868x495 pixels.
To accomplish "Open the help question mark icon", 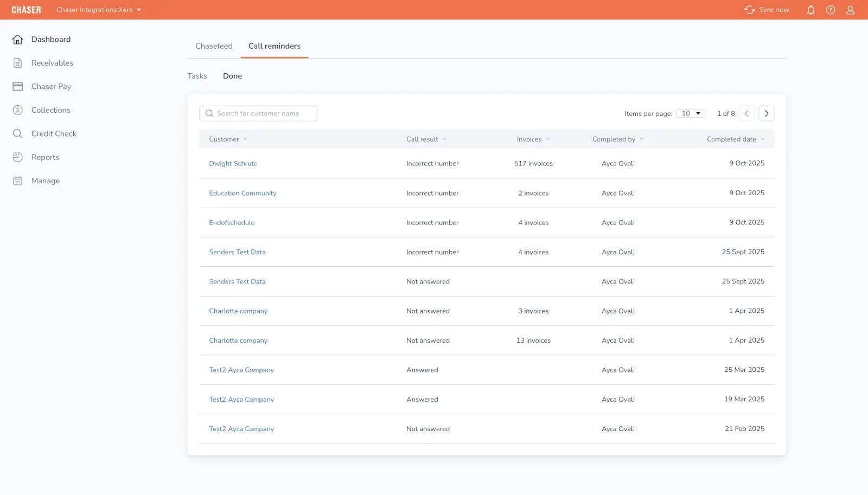I will (x=831, y=10).
